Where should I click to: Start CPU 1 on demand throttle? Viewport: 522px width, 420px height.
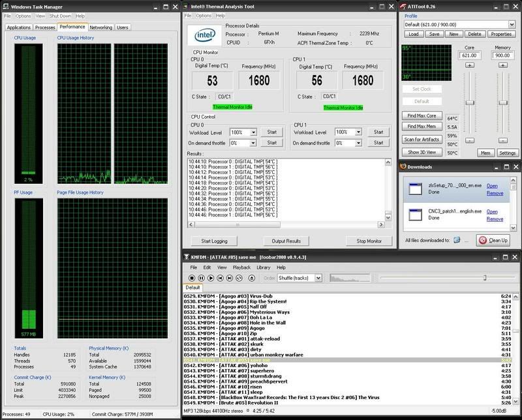[x=378, y=143]
